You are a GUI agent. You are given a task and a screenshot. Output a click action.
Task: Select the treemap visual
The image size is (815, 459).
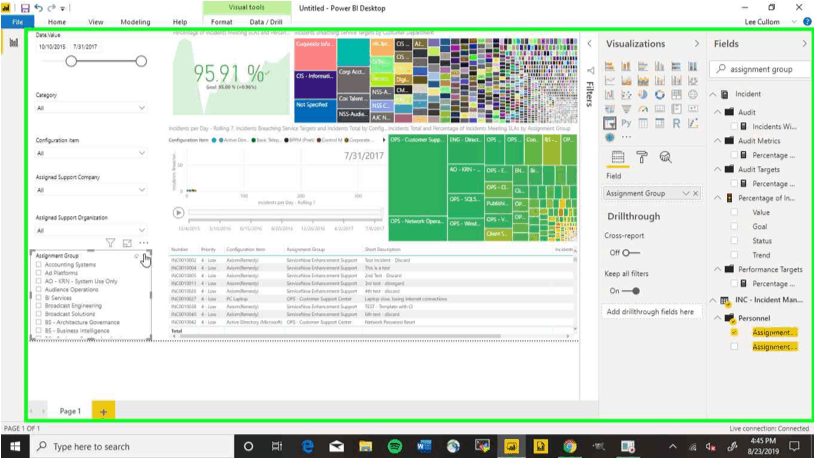676,95
